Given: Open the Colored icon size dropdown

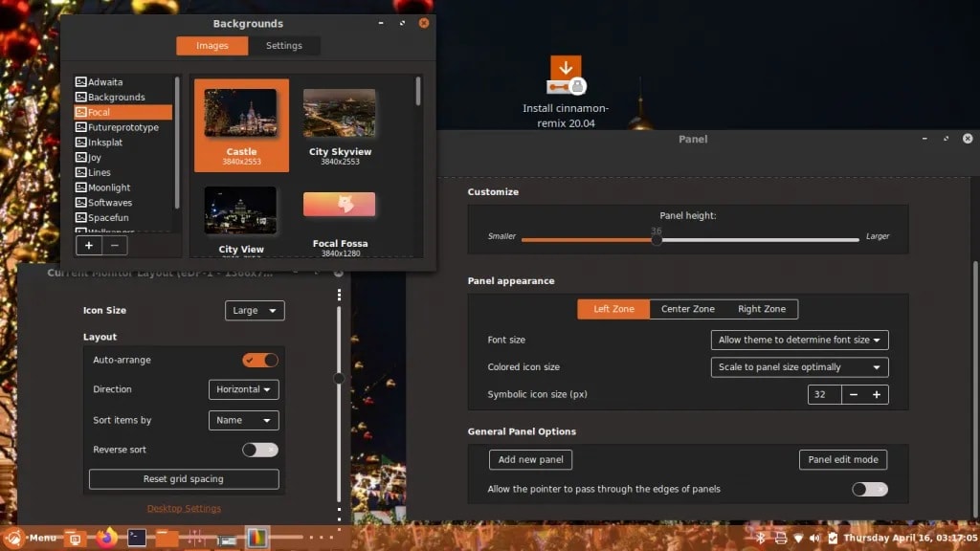Looking at the screenshot, I should (x=799, y=367).
